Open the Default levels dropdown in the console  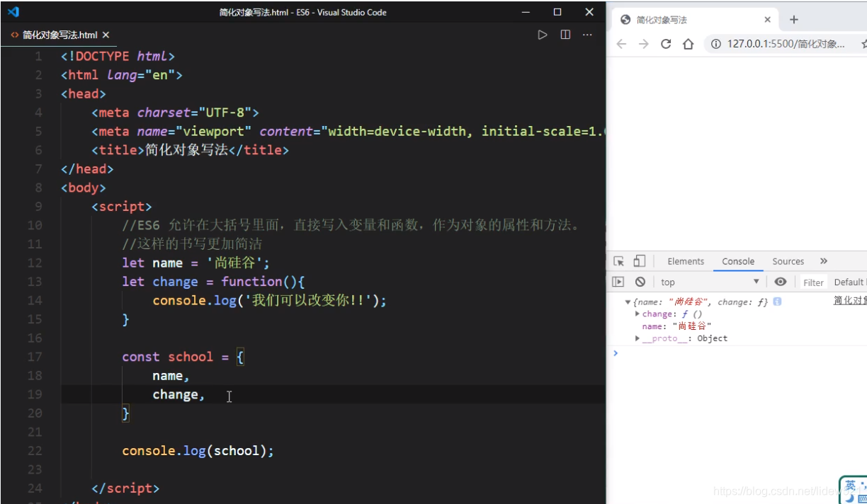click(849, 282)
